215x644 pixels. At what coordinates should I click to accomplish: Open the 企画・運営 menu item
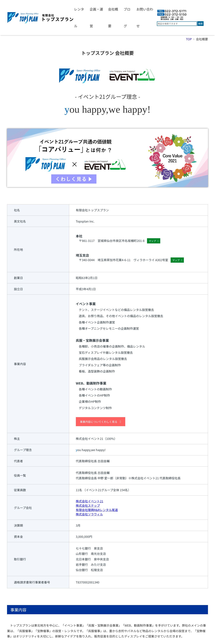(96, 18)
